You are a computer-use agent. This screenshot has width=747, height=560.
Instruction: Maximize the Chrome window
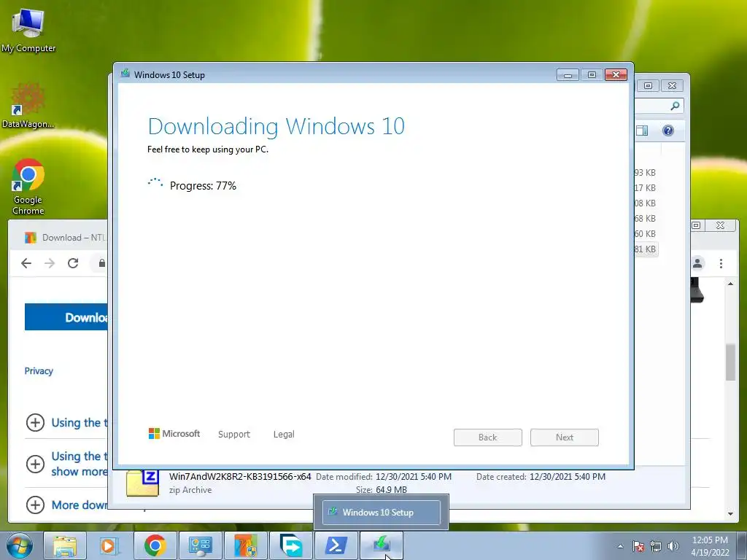pos(697,225)
